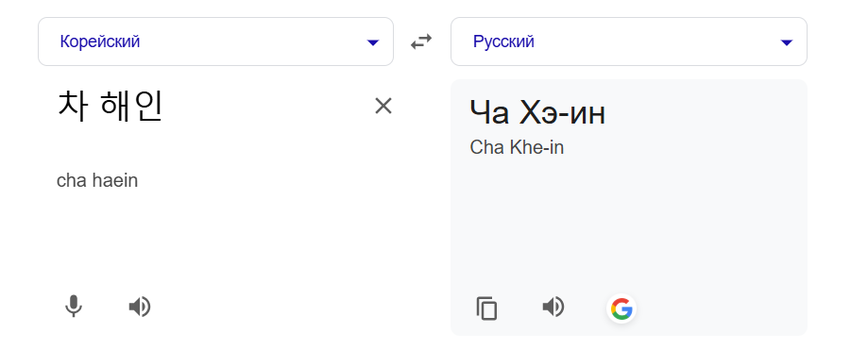Click the romanization cha haein

click(97, 180)
